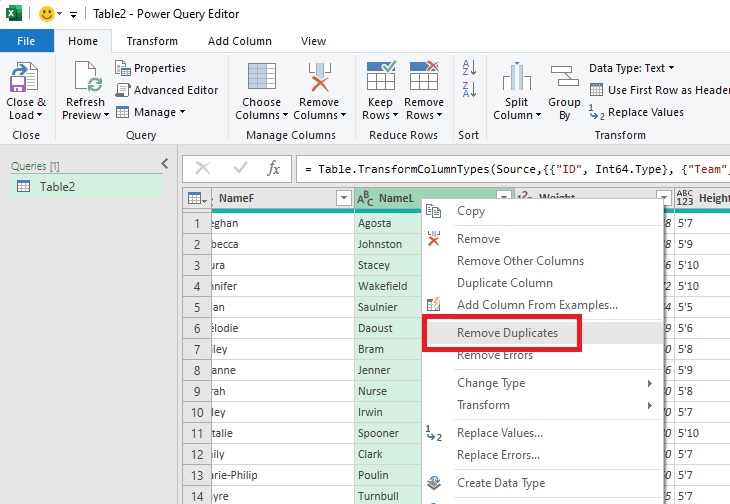Click the Spooner cell

click(388, 433)
